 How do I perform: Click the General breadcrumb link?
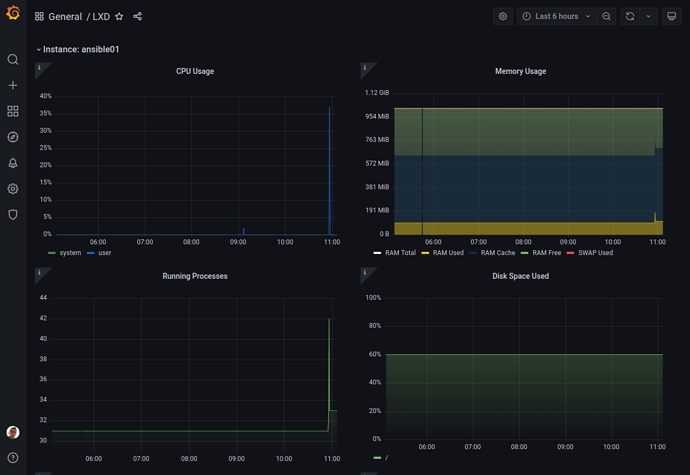(65, 17)
